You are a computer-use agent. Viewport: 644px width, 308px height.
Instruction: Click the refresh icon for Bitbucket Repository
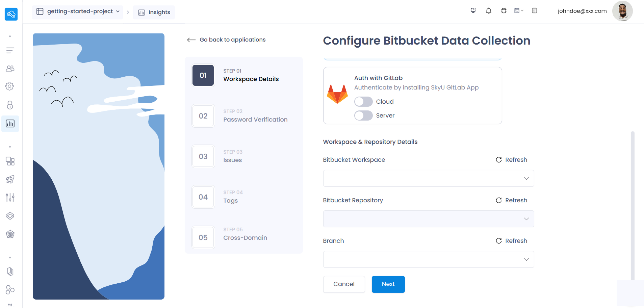499,200
